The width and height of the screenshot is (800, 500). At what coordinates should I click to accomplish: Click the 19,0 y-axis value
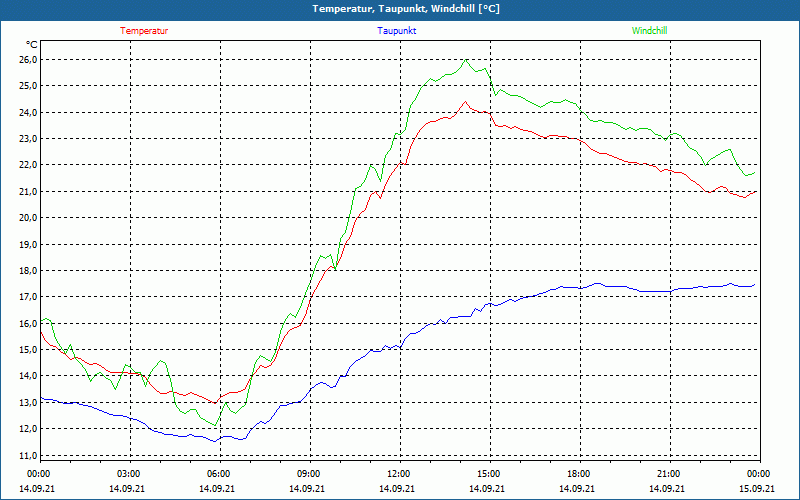[x=29, y=244]
